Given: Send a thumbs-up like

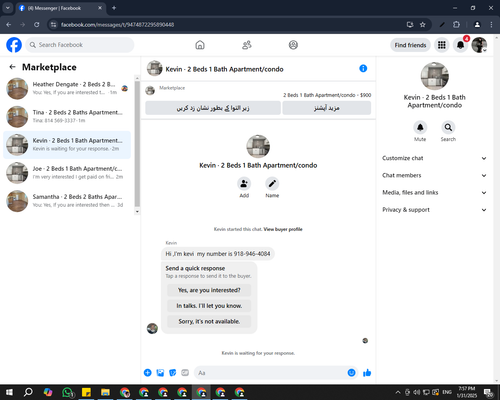Looking at the screenshot, I should coord(367,373).
